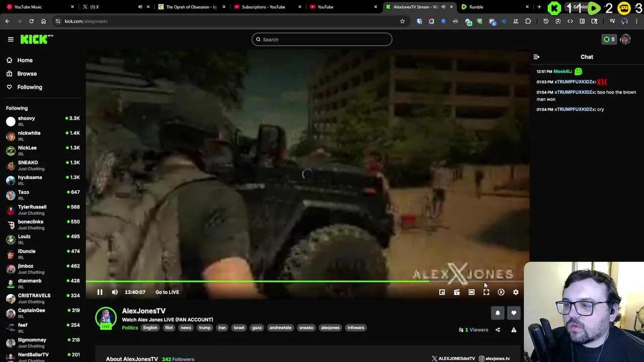Reload the page

pos(31,21)
